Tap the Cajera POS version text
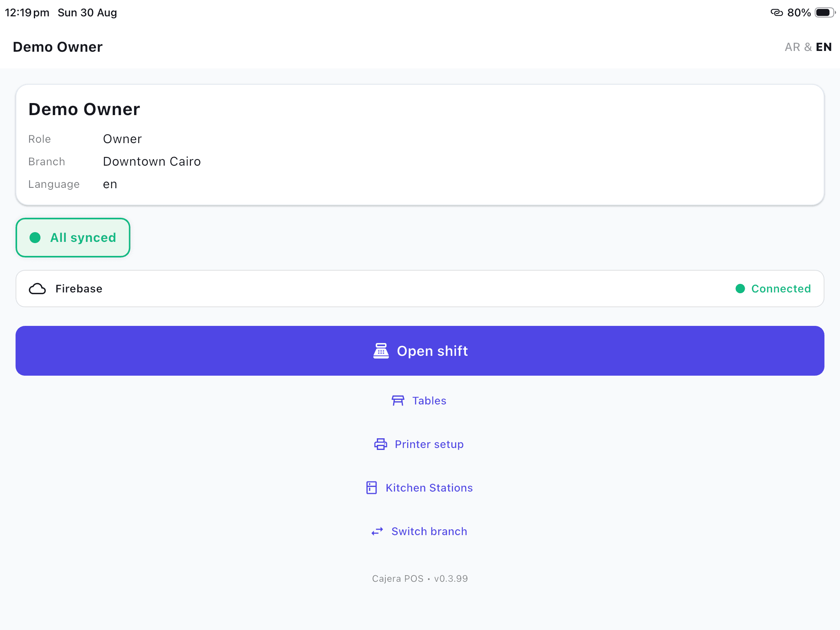Screen dimensions: 840x630 click(420, 579)
